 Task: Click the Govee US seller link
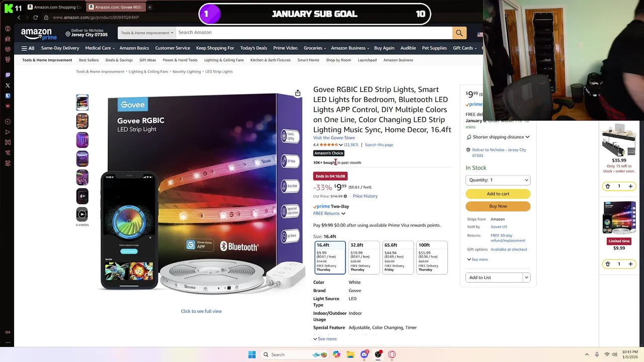(499, 227)
